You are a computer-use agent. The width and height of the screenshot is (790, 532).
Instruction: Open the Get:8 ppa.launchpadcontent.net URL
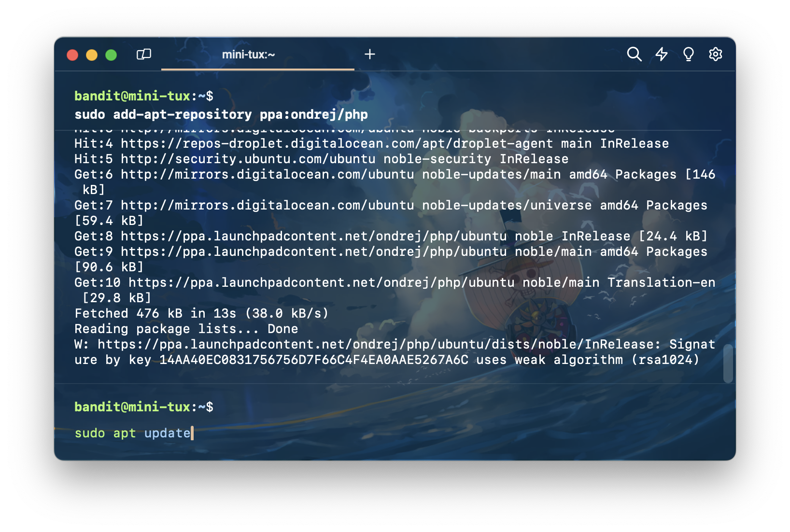coord(313,236)
